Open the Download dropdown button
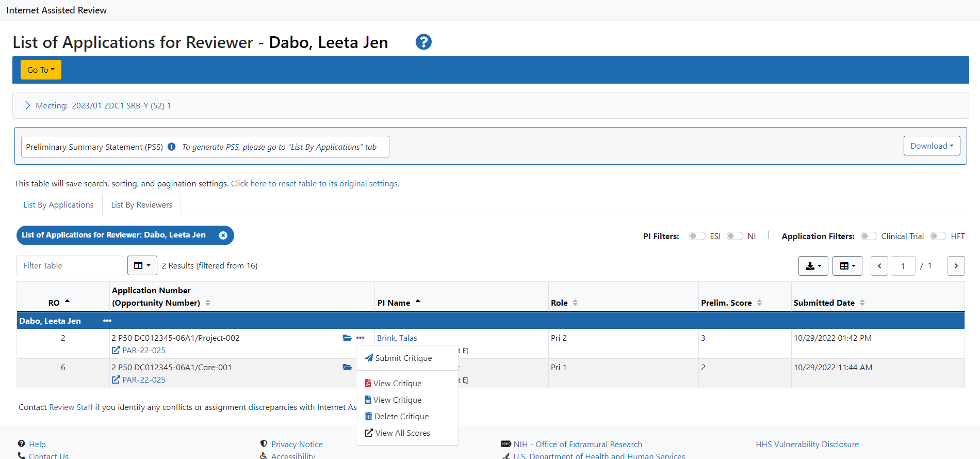This screenshot has width=980, height=459. click(932, 146)
